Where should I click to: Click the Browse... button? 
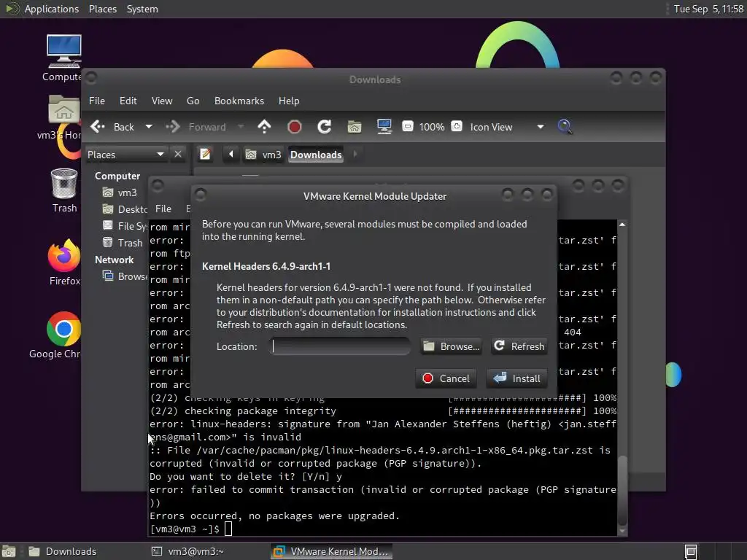[451, 346]
